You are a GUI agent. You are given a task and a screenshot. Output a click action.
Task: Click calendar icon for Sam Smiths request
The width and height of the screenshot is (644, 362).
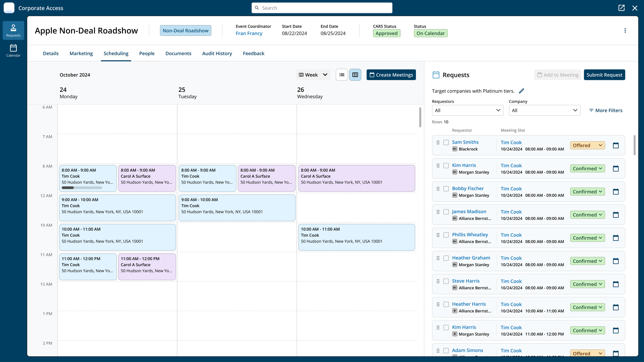point(615,145)
